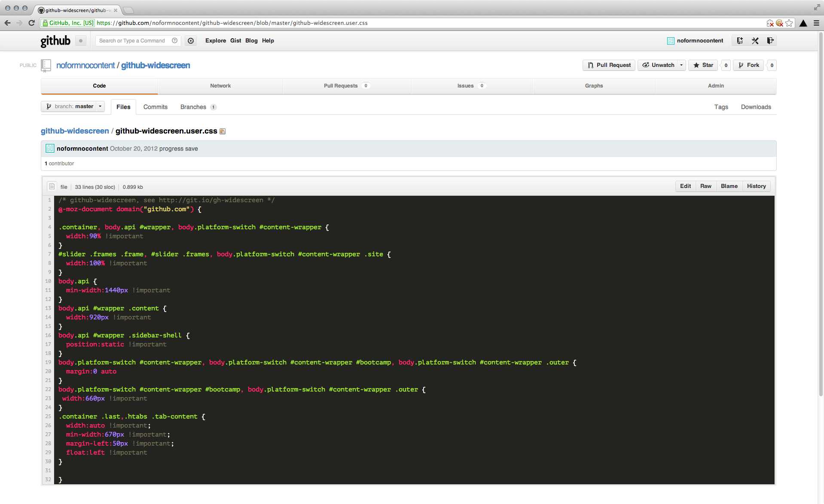Click the Pull Request button
This screenshot has width=824, height=504.
(609, 65)
